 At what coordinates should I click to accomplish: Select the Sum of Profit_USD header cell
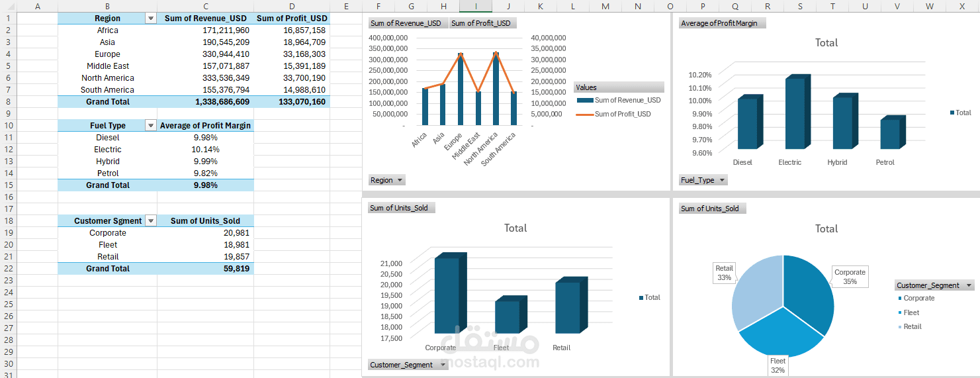point(292,19)
